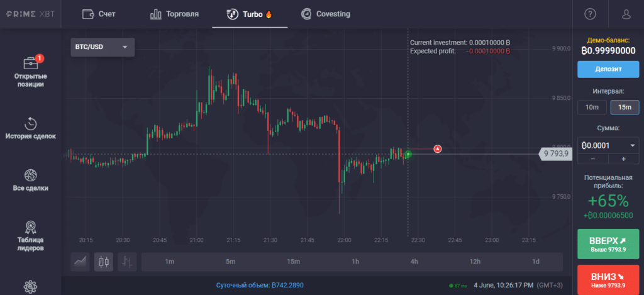This screenshot has width=644, height=295.
Task: Open the trade history clock icon
Action: [30, 123]
